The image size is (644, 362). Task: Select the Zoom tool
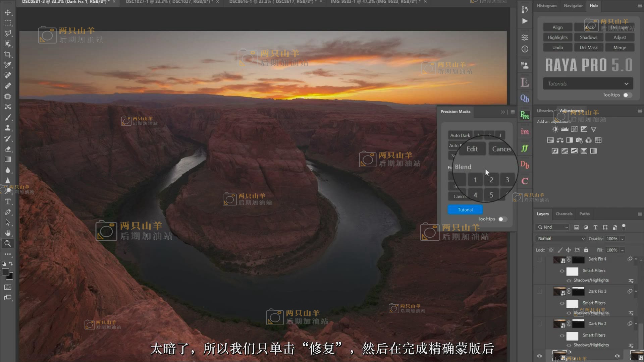pos(8,244)
